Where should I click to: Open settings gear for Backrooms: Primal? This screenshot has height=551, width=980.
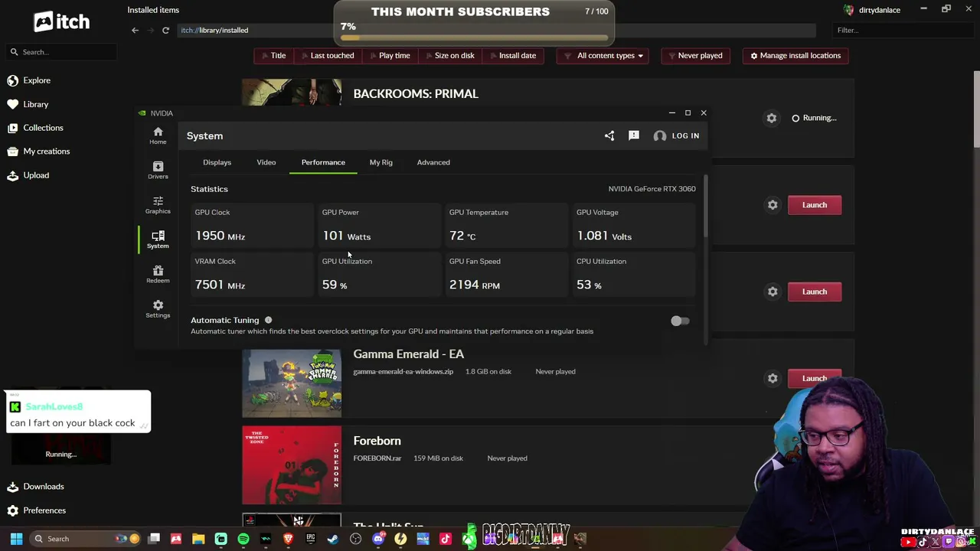pyautogui.click(x=772, y=118)
